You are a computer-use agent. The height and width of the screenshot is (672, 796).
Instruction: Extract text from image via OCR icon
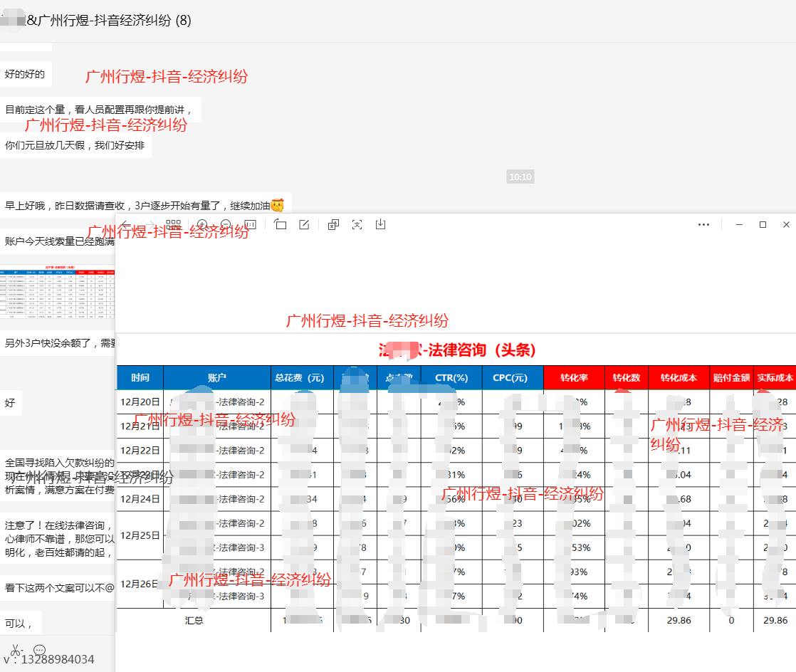pyautogui.click(x=357, y=224)
